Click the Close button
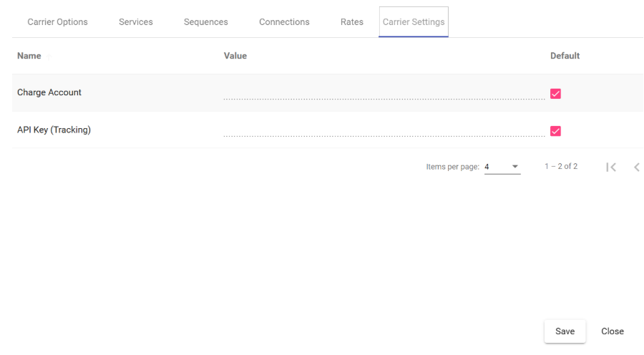Viewport: 644px width, 355px height. tap(613, 331)
